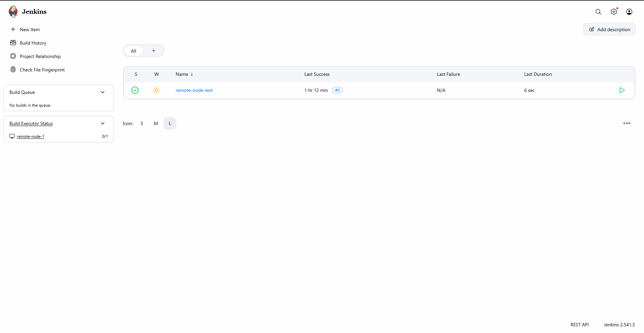Open the Build History link

[33, 43]
